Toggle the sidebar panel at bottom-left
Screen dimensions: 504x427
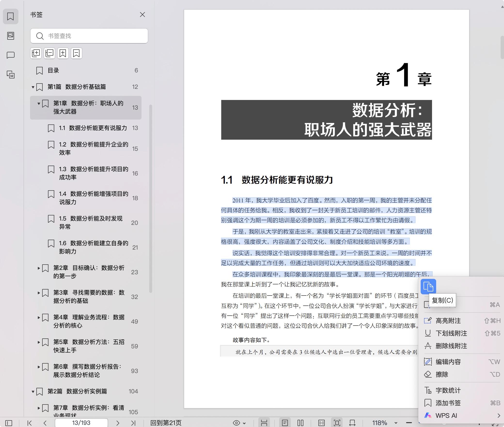tap(9, 423)
